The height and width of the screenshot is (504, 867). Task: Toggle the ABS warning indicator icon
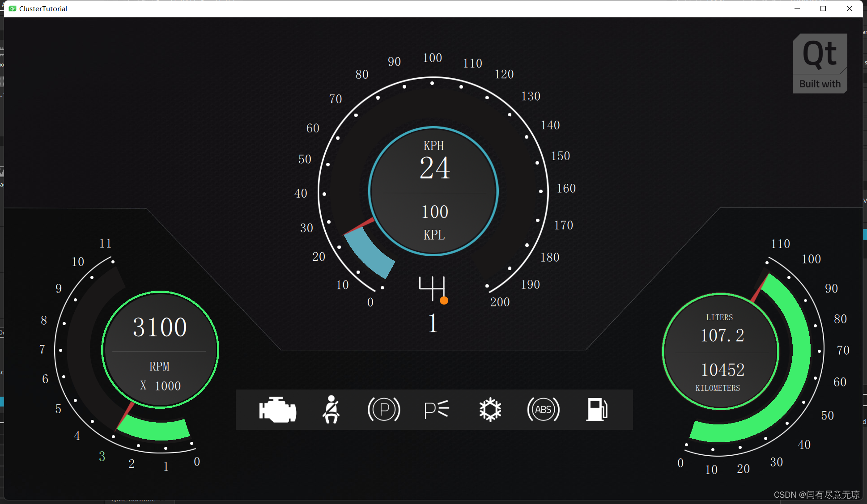pos(543,410)
